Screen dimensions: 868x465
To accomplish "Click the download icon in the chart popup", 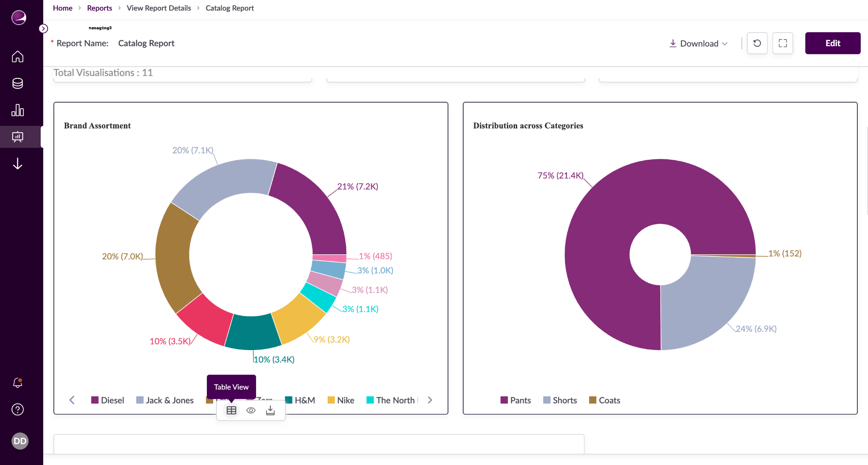I will [270, 410].
